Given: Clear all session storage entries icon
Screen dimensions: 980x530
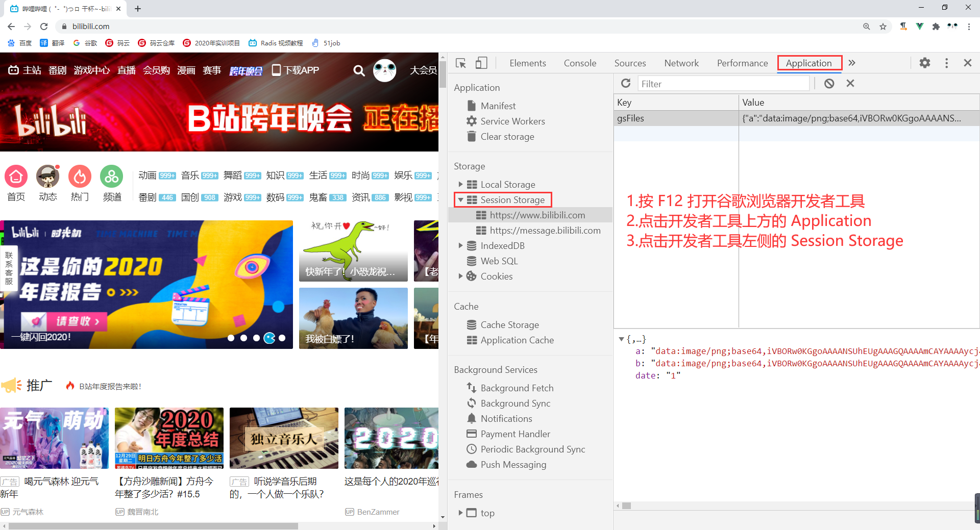Looking at the screenshot, I should coord(829,83).
